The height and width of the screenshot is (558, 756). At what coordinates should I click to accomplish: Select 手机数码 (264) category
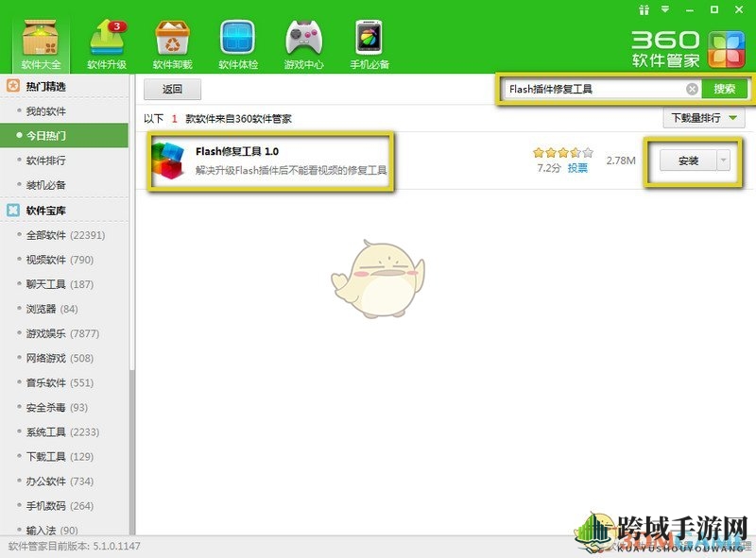[64, 505]
